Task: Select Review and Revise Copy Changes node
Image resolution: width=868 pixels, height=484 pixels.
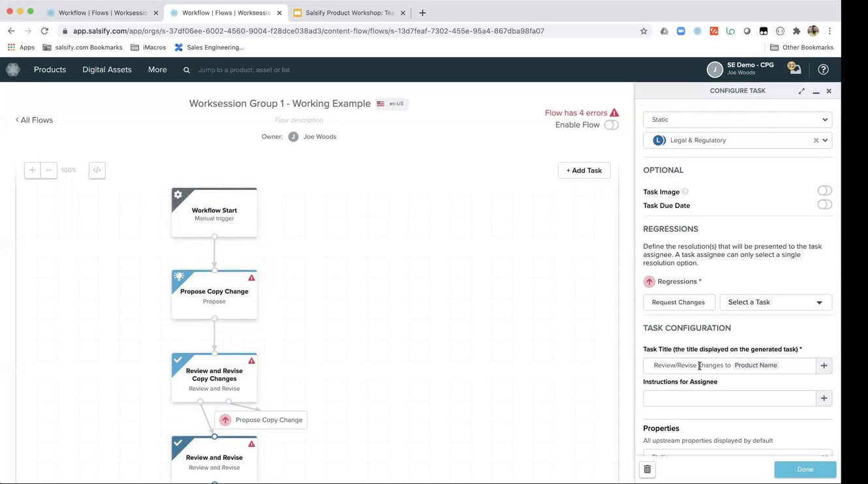Action: (x=214, y=378)
